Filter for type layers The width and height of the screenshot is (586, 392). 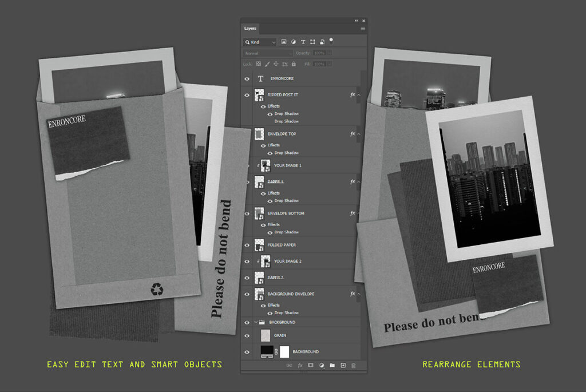click(x=303, y=42)
